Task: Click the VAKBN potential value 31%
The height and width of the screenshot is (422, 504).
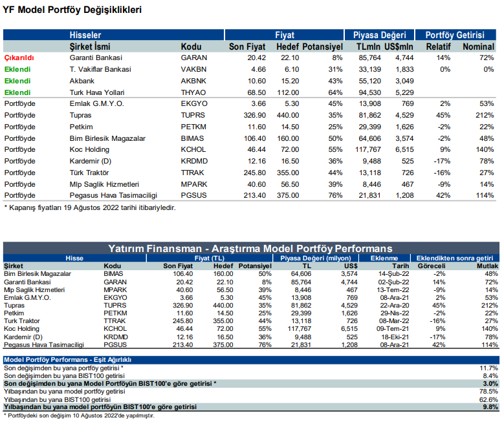Action: 335,69
